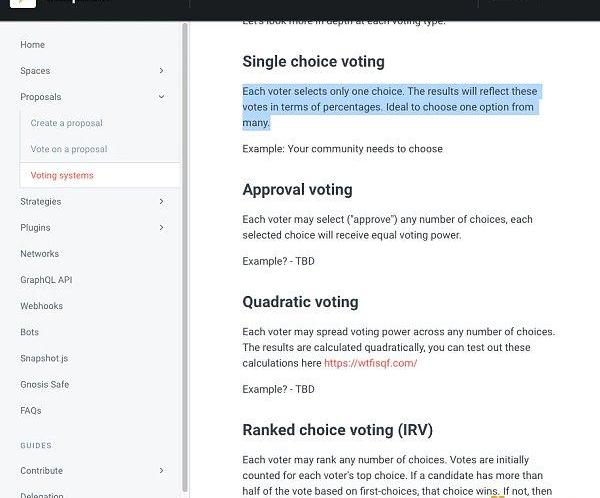
Task: Expand the Contribute guide chevron
Action: 162,471
